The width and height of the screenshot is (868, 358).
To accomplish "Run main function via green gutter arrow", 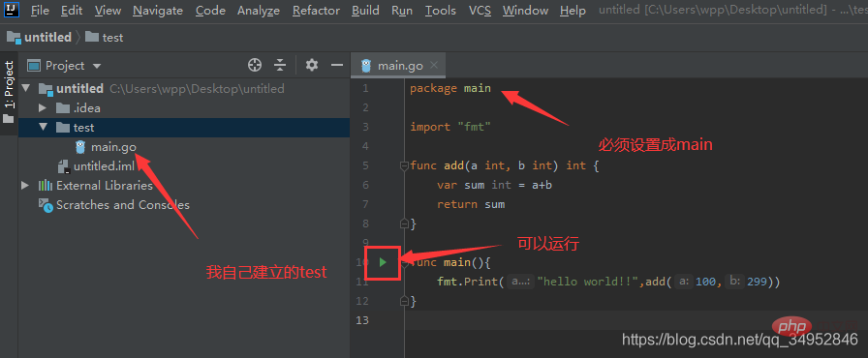I will pyautogui.click(x=383, y=262).
